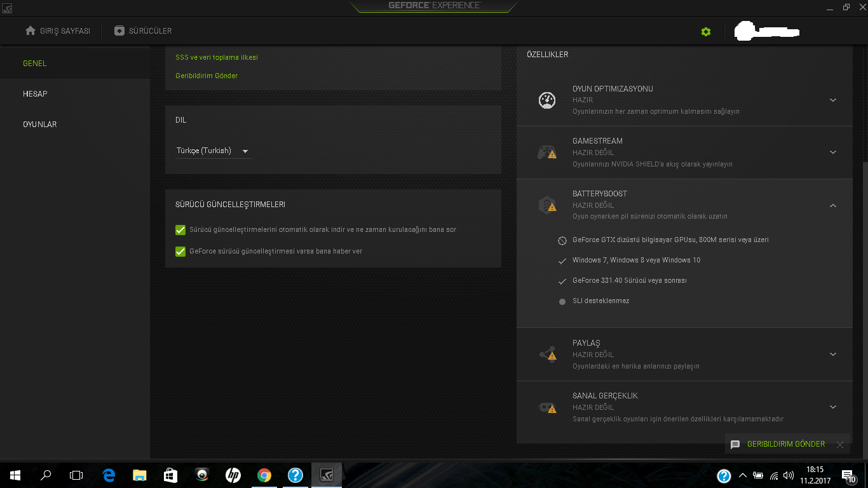
Task: Click Windows 7, Windows 8 veya Windows 10 requirement
Action: [x=636, y=261]
